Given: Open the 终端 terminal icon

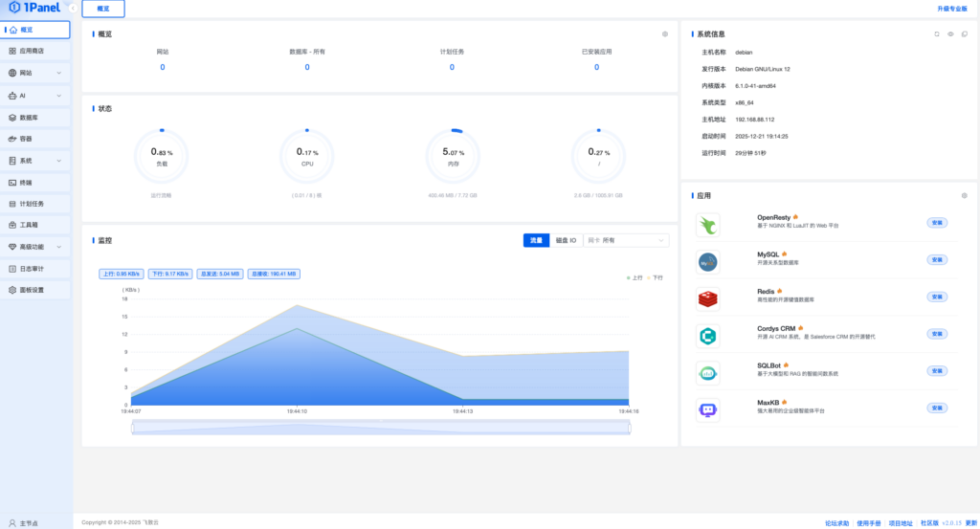Looking at the screenshot, I should [x=12, y=182].
